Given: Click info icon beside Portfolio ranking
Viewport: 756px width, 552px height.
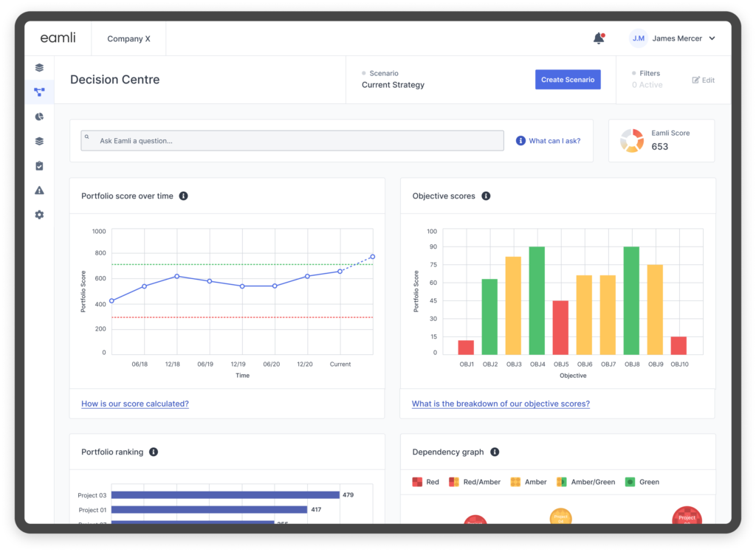Looking at the screenshot, I should pos(154,452).
